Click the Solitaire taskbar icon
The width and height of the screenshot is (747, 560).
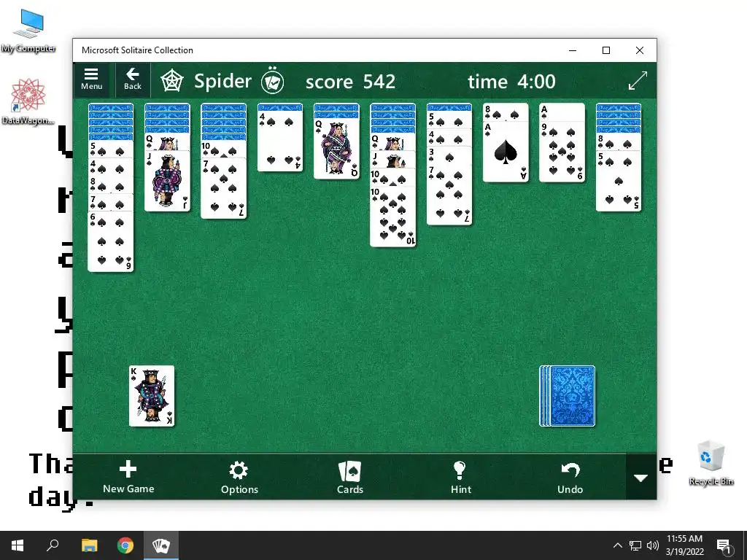[161, 545]
